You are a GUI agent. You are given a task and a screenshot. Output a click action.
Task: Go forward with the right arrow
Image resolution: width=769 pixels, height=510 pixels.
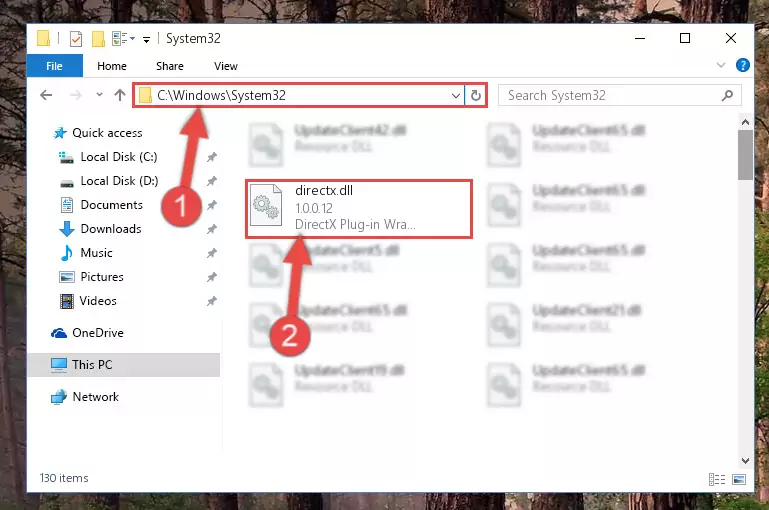tap(76, 95)
